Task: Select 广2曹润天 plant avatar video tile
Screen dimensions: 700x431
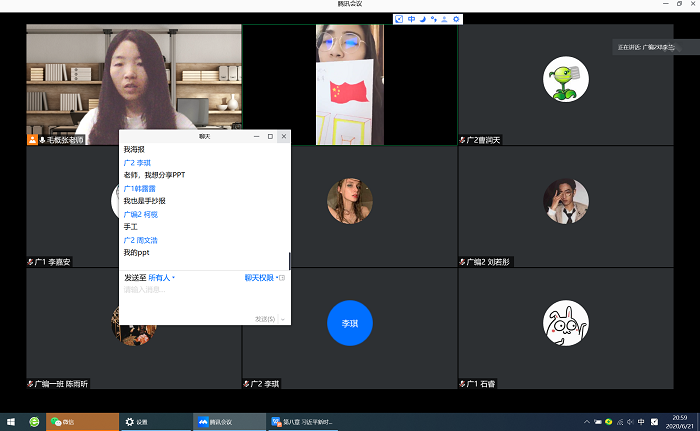Action: coord(565,80)
